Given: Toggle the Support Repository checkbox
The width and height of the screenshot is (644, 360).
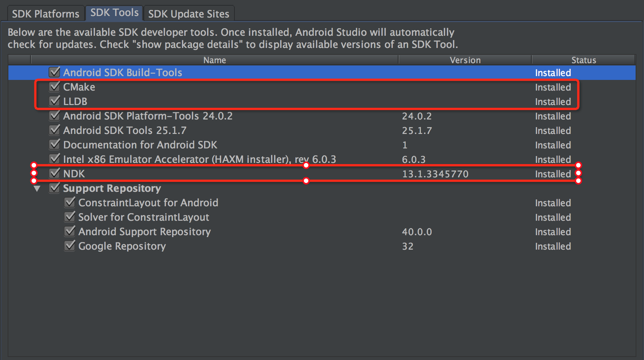Looking at the screenshot, I should point(55,188).
